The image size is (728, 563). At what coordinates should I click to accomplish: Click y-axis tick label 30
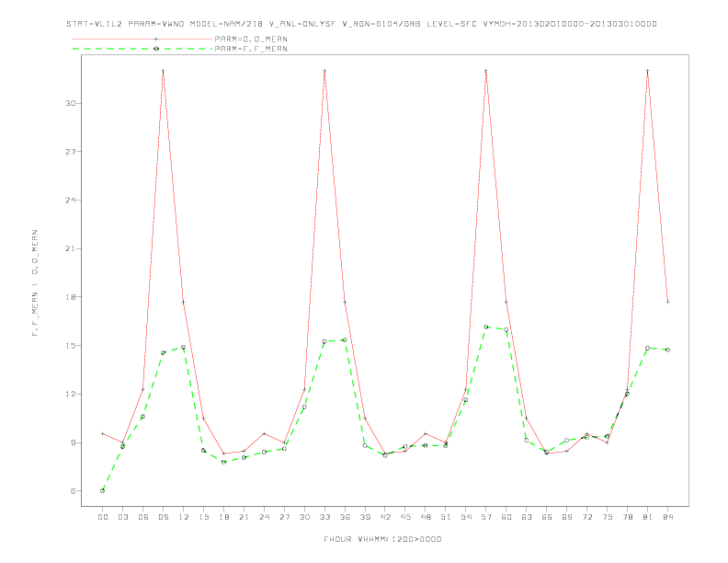click(x=71, y=103)
